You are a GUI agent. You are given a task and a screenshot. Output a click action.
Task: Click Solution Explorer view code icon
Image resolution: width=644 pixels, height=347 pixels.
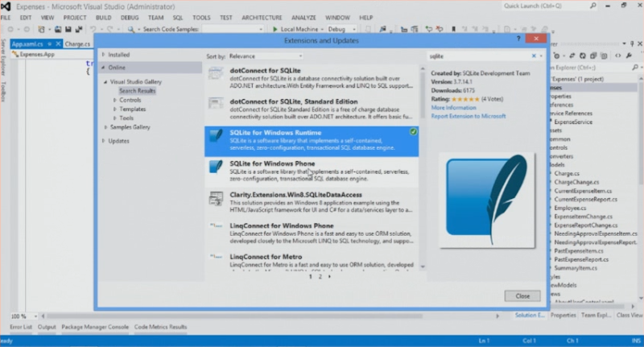pos(618,56)
